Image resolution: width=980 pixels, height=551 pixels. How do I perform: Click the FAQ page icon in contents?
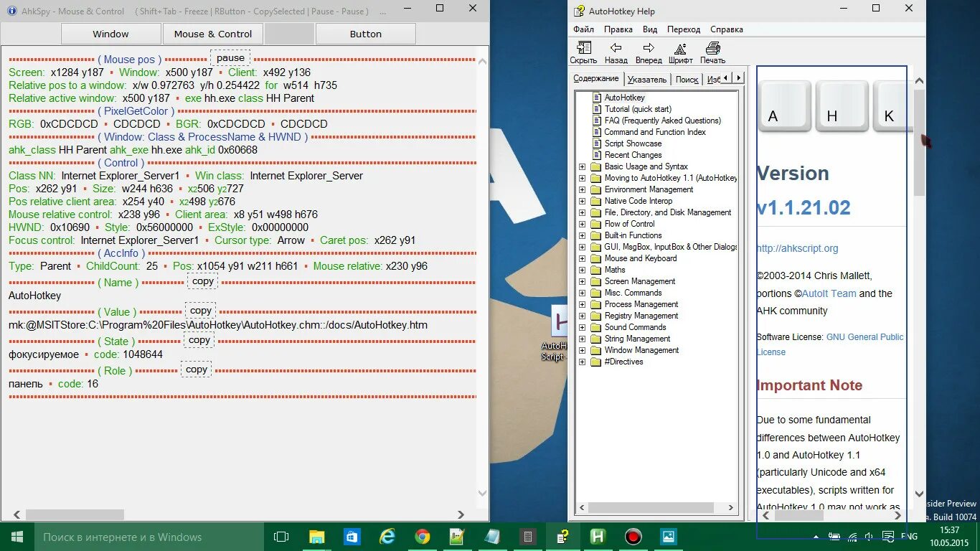click(596, 121)
